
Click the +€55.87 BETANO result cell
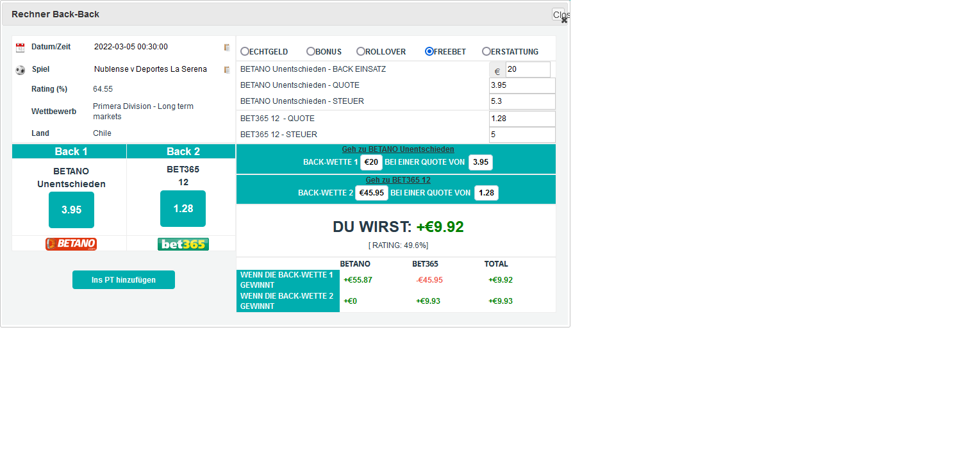coord(358,280)
